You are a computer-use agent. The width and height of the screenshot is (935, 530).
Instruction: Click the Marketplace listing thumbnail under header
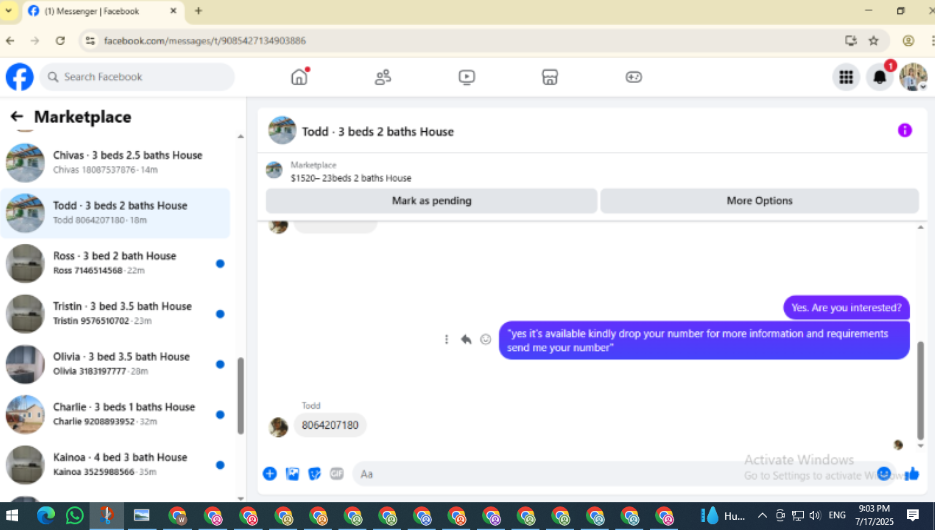274,171
